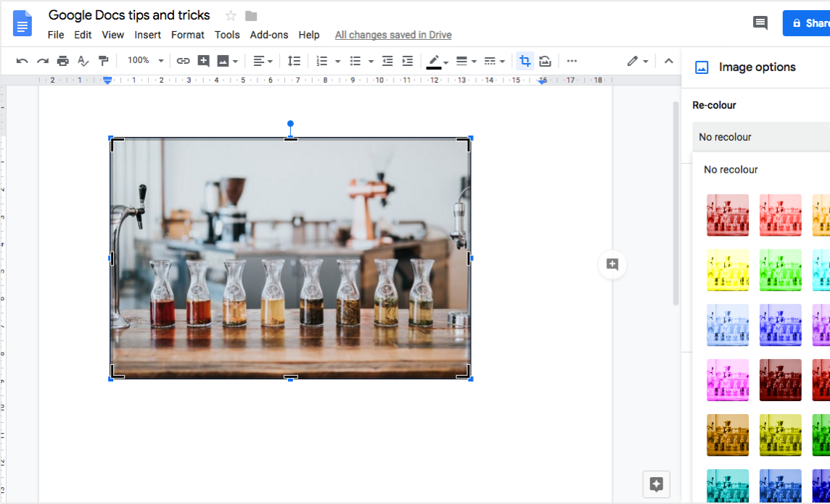
Task: Open the Insert menu
Action: tap(147, 35)
